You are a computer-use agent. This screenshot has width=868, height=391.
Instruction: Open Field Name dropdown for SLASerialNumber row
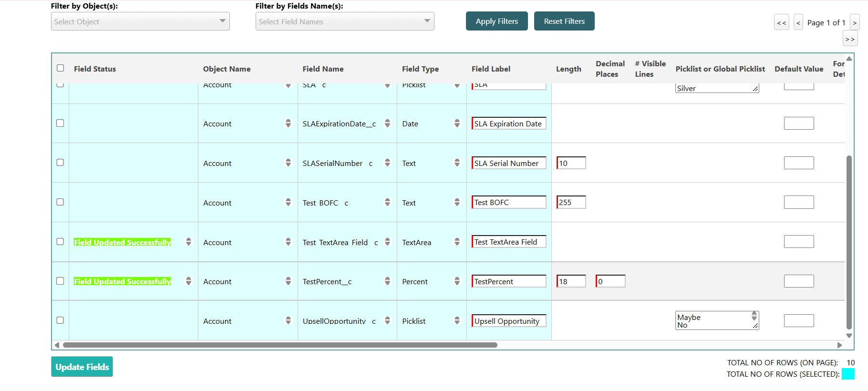pyautogui.click(x=387, y=163)
